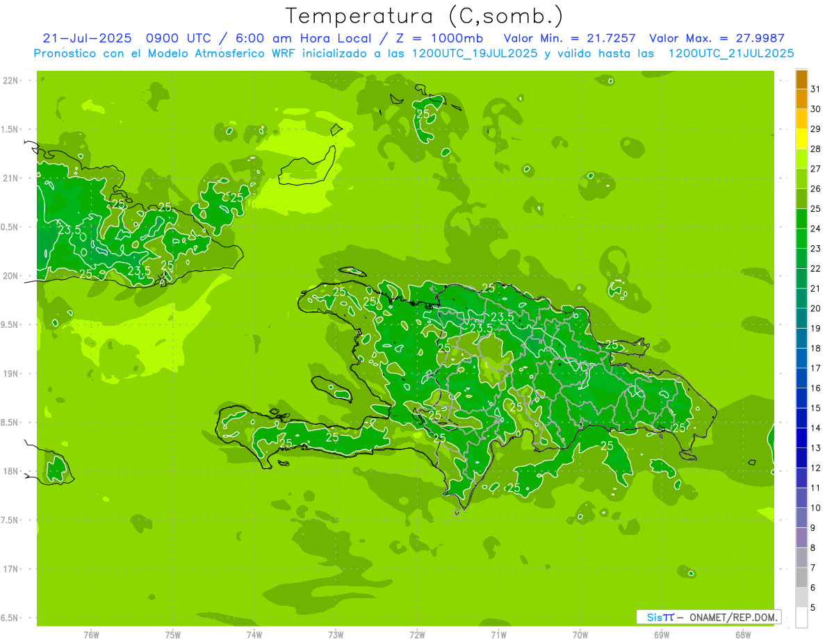This screenshot has width=834, height=644.
Task: Click the "9" colorbar label
Action: point(813,528)
